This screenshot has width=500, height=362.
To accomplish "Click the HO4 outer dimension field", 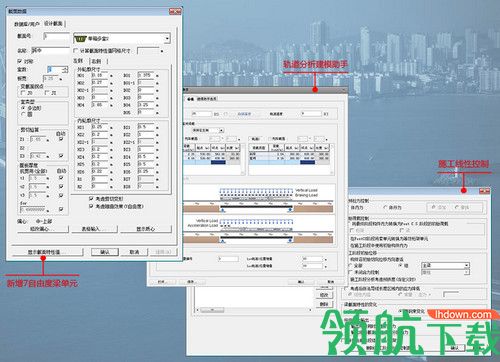I will tap(100, 105).
